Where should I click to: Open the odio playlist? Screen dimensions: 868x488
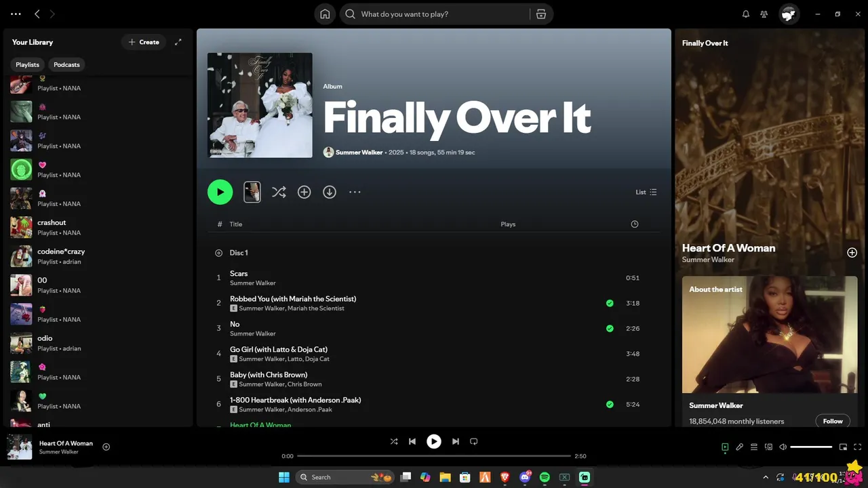98,343
